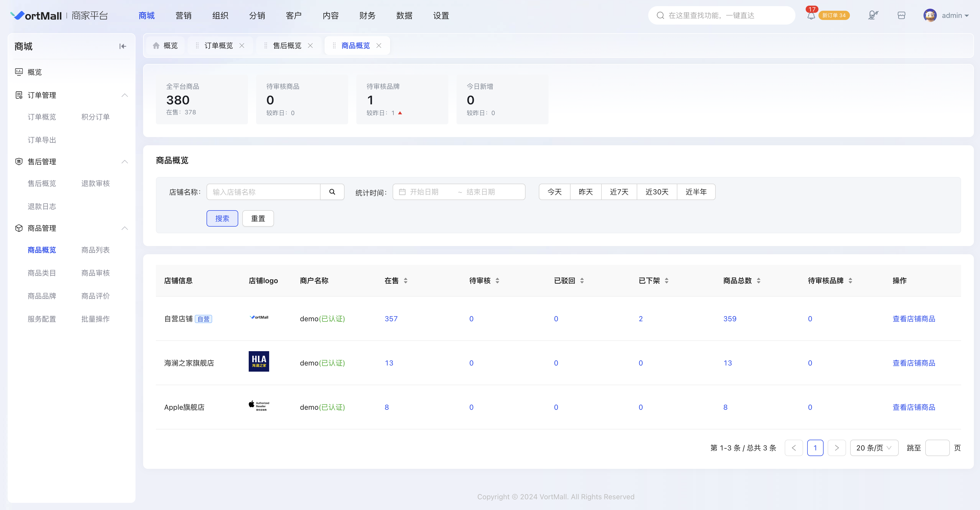Image resolution: width=980 pixels, height=510 pixels.
Task: Grab the drag handle on 售后概览 tab
Action: coord(266,46)
